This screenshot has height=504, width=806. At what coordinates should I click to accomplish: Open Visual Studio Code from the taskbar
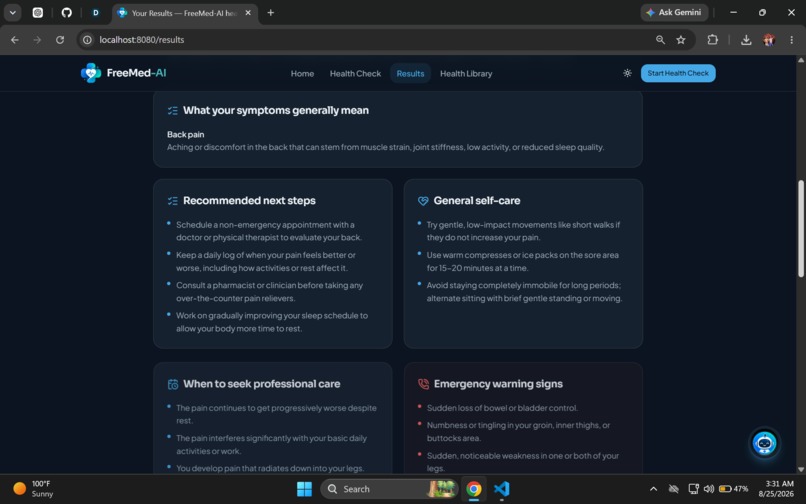[x=502, y=489]
